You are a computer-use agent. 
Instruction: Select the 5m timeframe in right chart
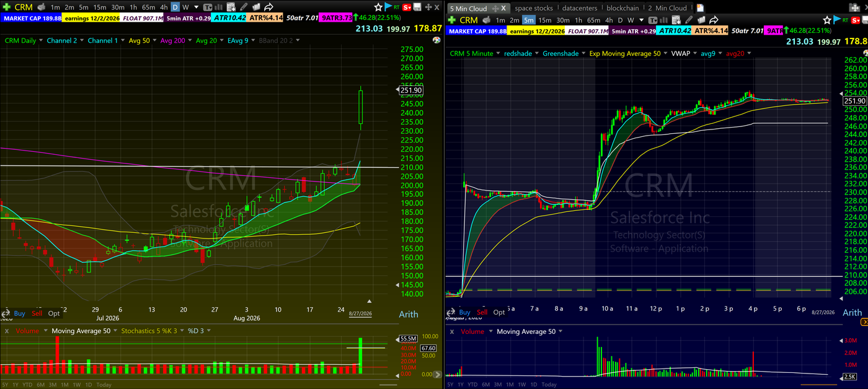529,20
